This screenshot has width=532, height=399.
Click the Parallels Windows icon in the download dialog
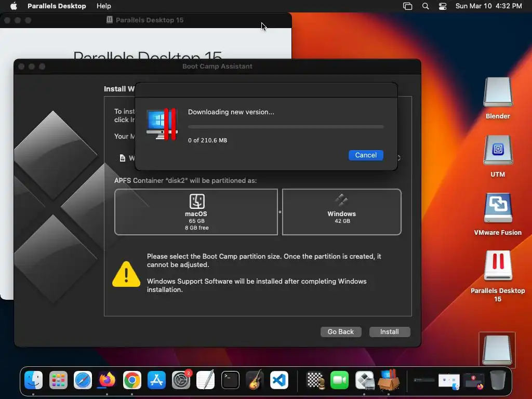pos(162,124)
